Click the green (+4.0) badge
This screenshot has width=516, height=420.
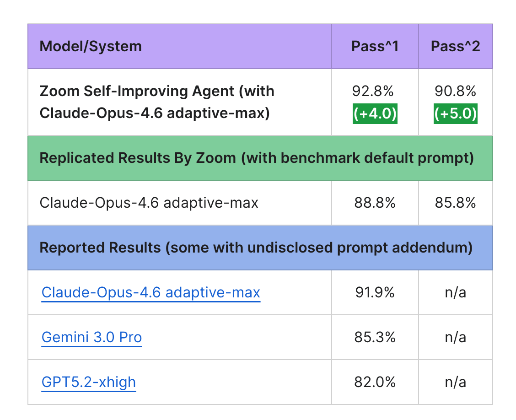[x=375, y=113]
